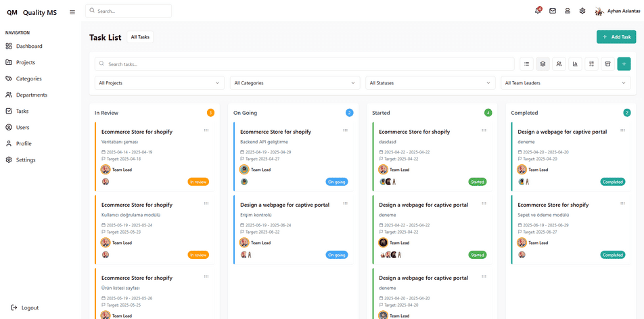Click member avatars on dasdasd card
This screenshot has width=644, height=319.
(388, 181)
